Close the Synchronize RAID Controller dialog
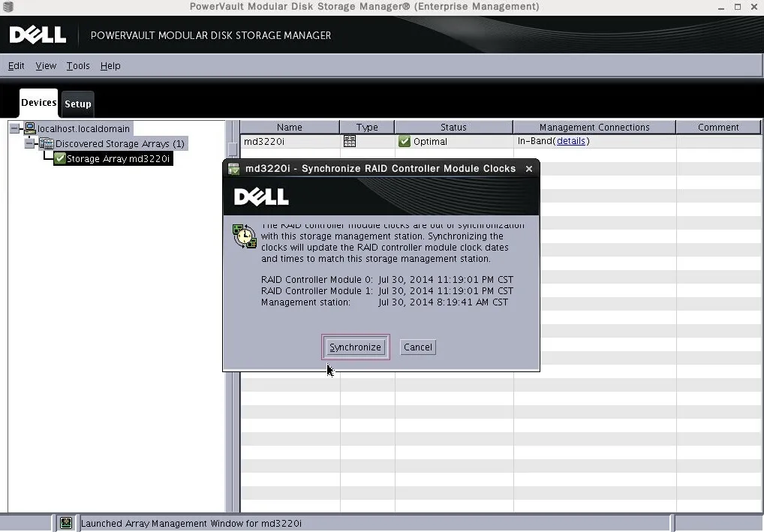Image resolution: width=764 pixels, height=532 pixels. (528, 169)
